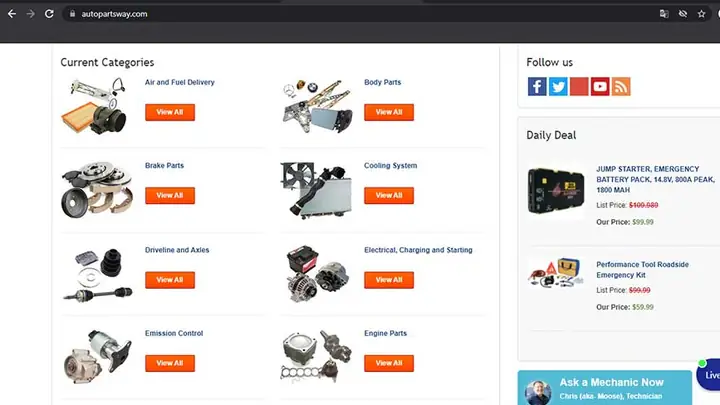Click the autopartsway.com address bar

click(358, 14)
